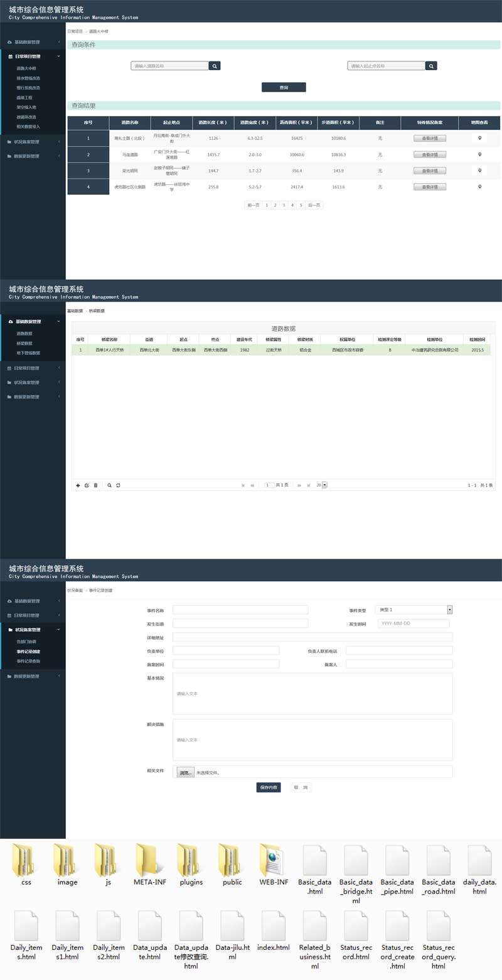This screenshot has height=980, width=502.
Task: Go to page 3 of query results
Action: (x=284, y=205)
